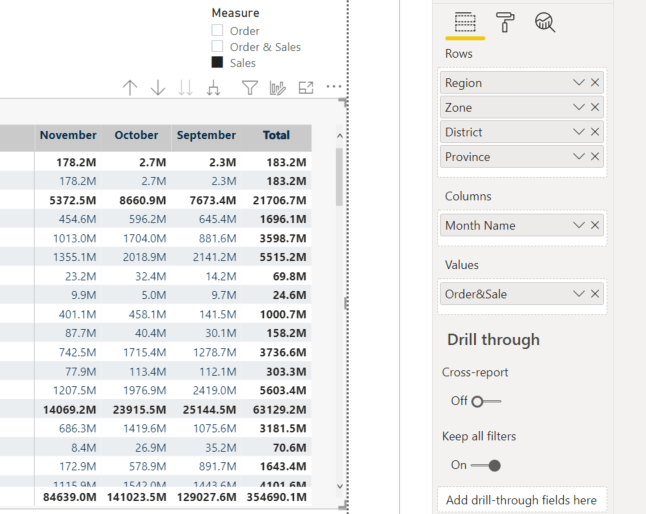Click the Drill down arrow icon
This screenshot has height=514, width=646.
click(158, 87)
